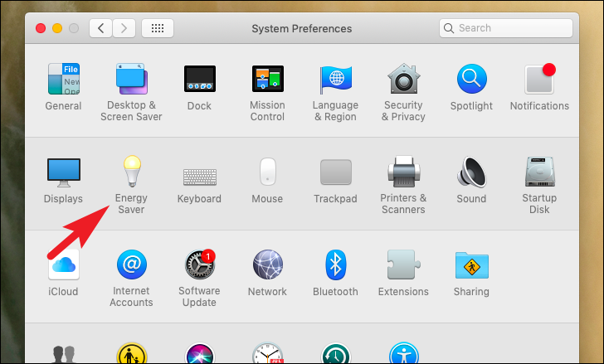Go forward with the right chevron button
Image resolution: width=604 pixels, height=364 pixels.
[x=124, y=28]
